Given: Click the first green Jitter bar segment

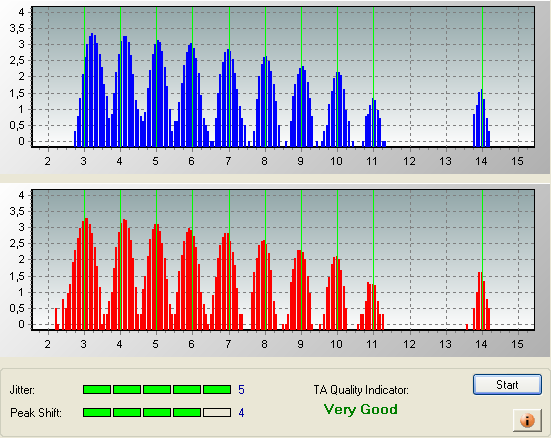Looking at the screenshot, I should (97, 389).
